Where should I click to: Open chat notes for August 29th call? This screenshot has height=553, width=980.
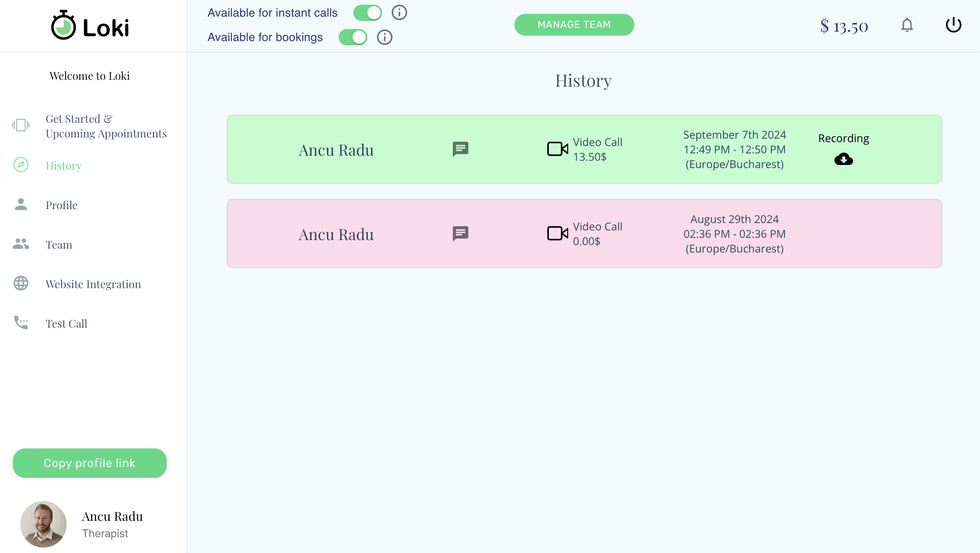tap(460, 233)
